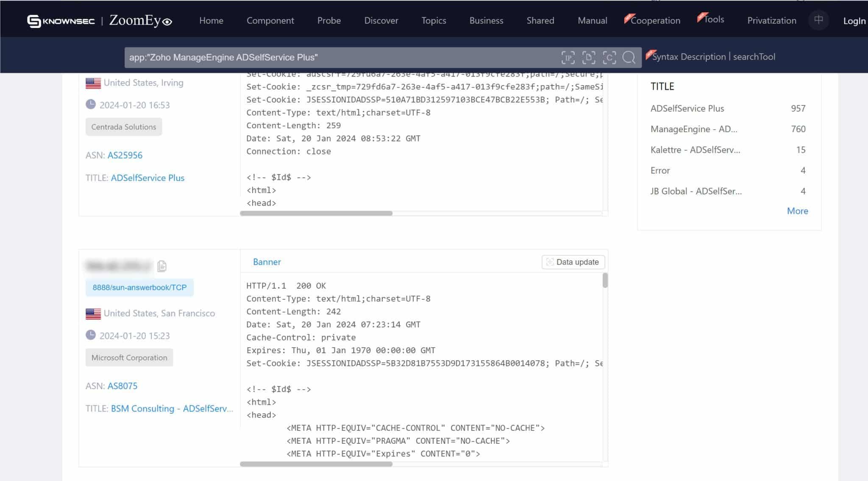The width and height of the screenshot is (868, 481).
Task: Open the 8888/sun-answerbook/TCP port tag
Action: pyautogui.click(x=139, y=287)
